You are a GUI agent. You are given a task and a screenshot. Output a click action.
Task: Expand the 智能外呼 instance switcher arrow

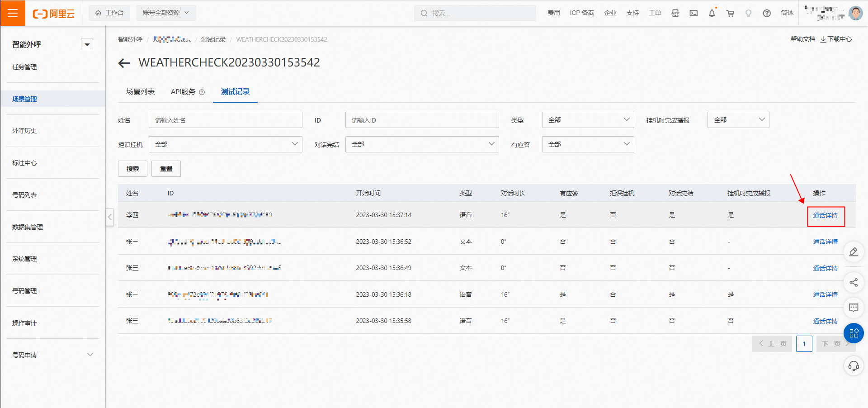[x=87, y=44]
